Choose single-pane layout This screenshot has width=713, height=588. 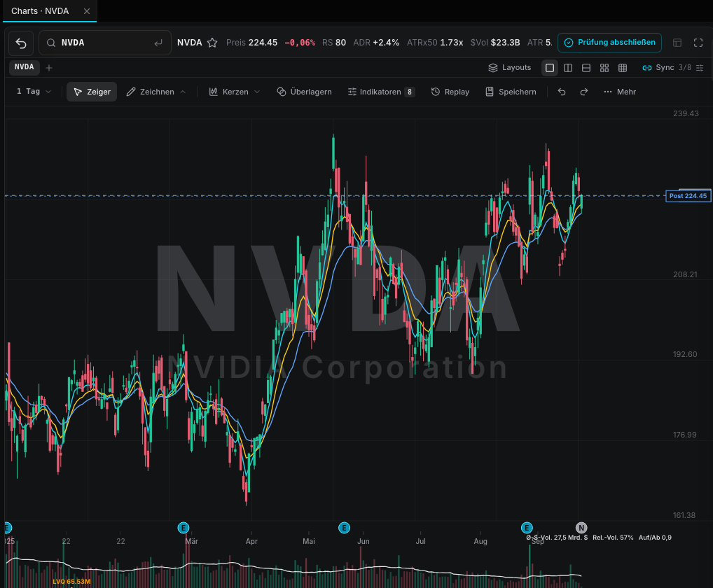pos(550,68)
